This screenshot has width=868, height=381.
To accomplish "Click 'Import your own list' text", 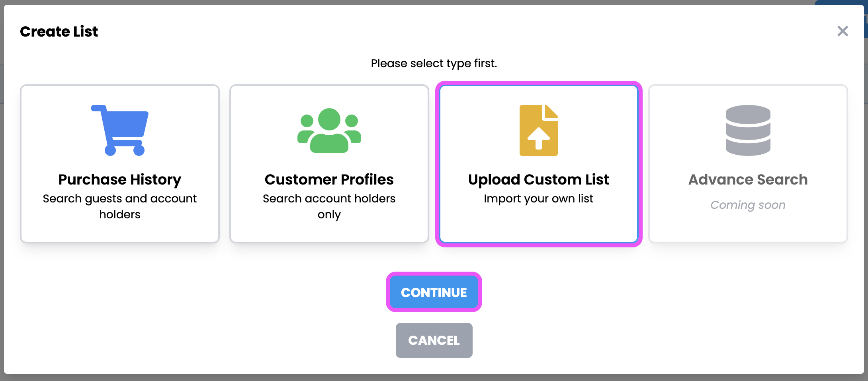I will click(x=538, y=198).
